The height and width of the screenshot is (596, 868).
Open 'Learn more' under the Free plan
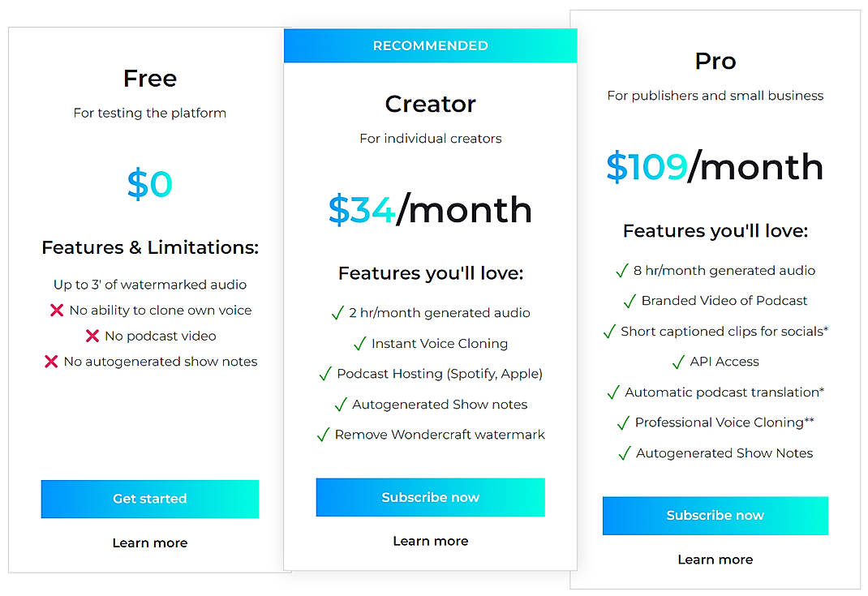click(149, 542)
